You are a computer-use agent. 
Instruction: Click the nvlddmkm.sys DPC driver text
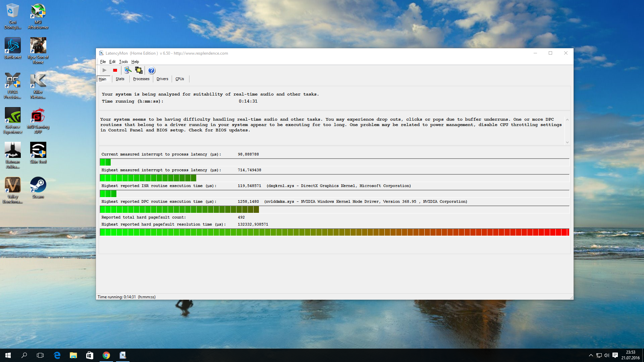[366, 201]
